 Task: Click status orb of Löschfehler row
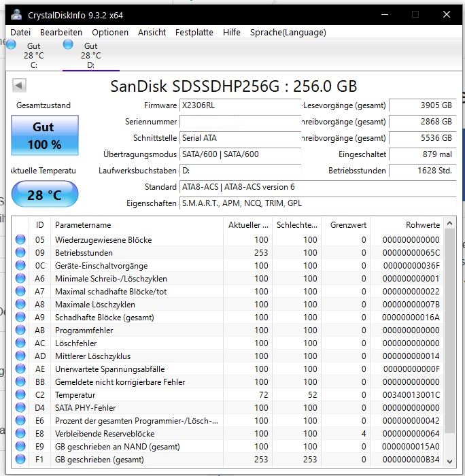(x=20, y=343)
